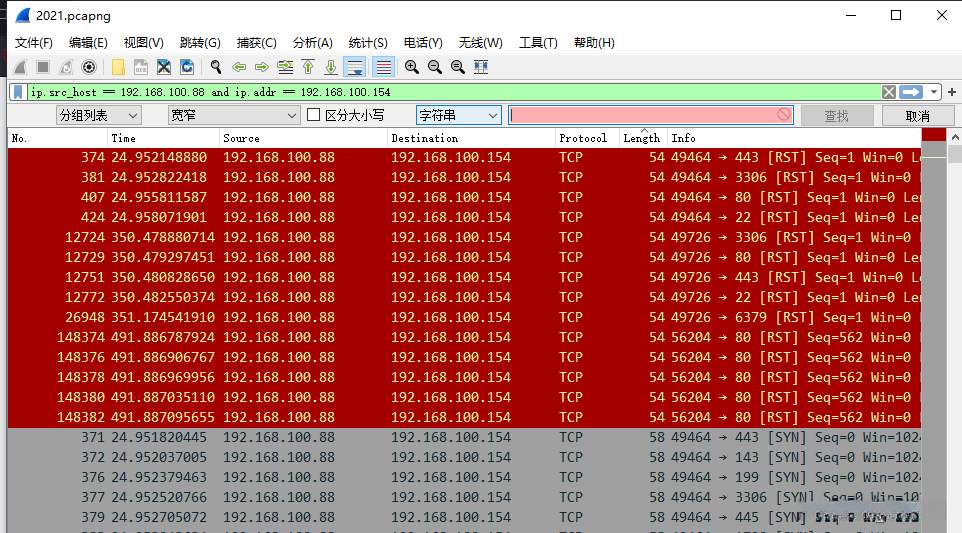Open capture options gear icon
Image resolution: width=962 pixels, height=533 pixels.
[89, 67]
